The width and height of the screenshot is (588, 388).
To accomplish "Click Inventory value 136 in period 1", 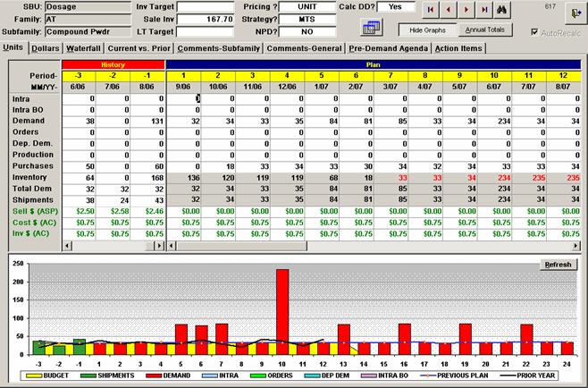I will click(x=183, y=178).
